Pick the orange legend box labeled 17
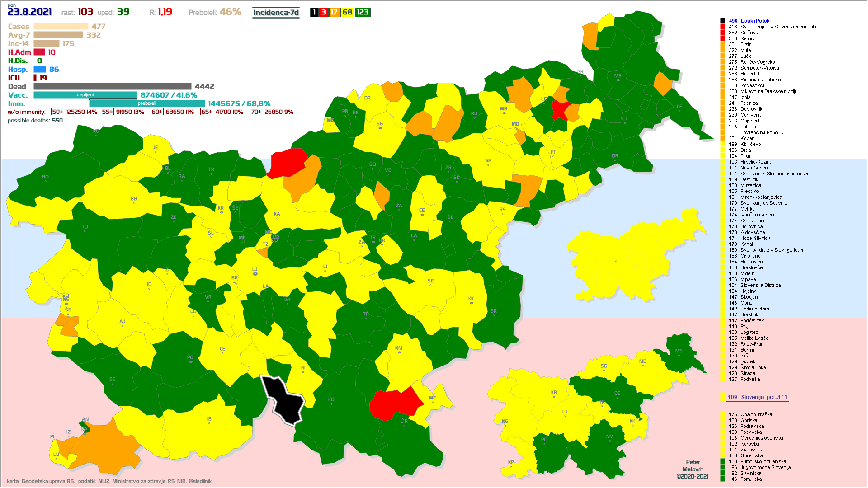 (x=334, y=12)
